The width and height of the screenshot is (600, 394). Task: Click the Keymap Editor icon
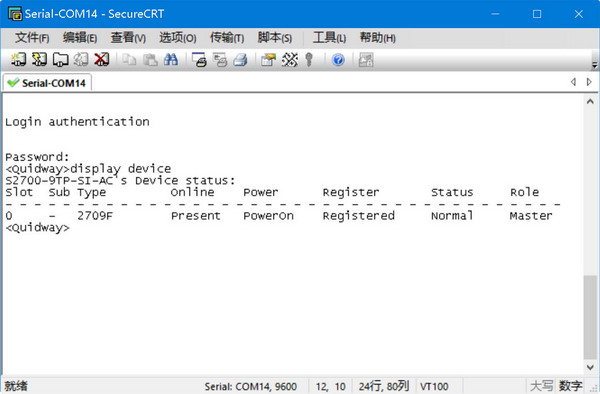point(290,60)
